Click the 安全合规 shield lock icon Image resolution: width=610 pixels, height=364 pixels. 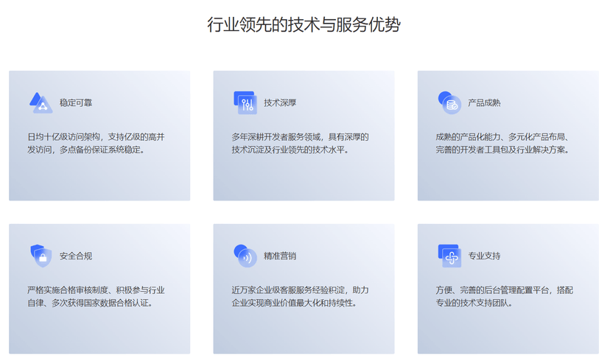[41, 256]
